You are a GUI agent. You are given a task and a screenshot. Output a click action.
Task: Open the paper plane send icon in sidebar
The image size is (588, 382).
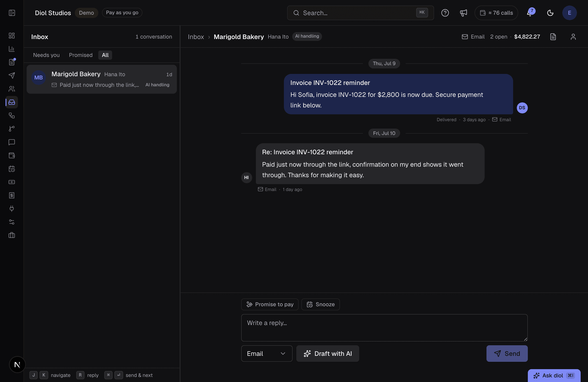[12, 76]
